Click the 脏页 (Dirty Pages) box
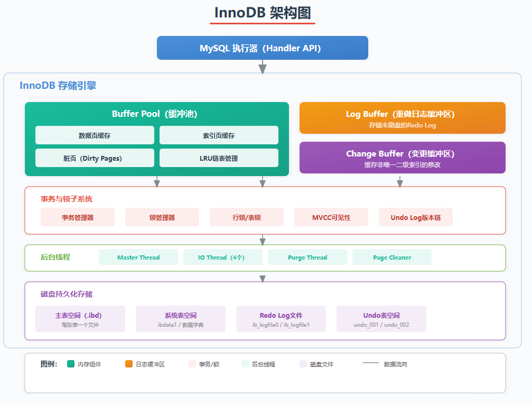Screen dimensions: 532x405 click(95, 158)
